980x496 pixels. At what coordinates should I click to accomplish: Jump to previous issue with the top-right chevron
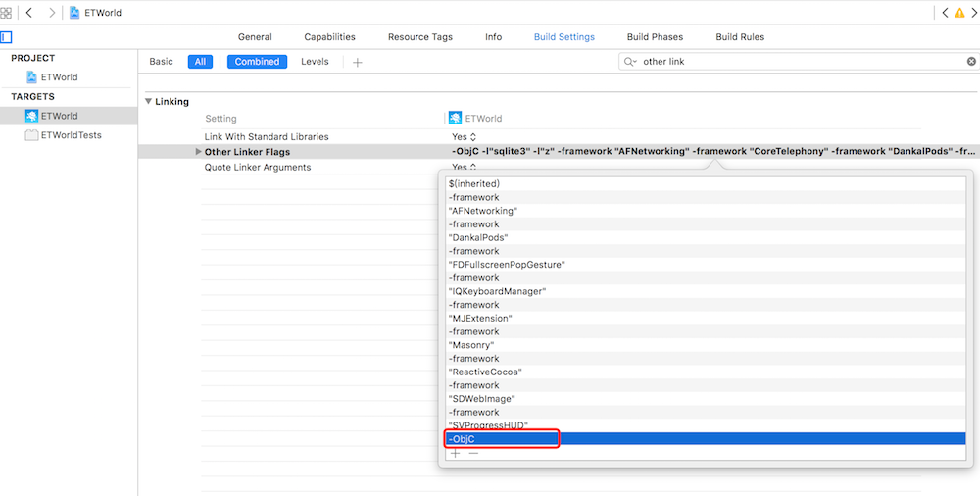click(x=945, y=13)
